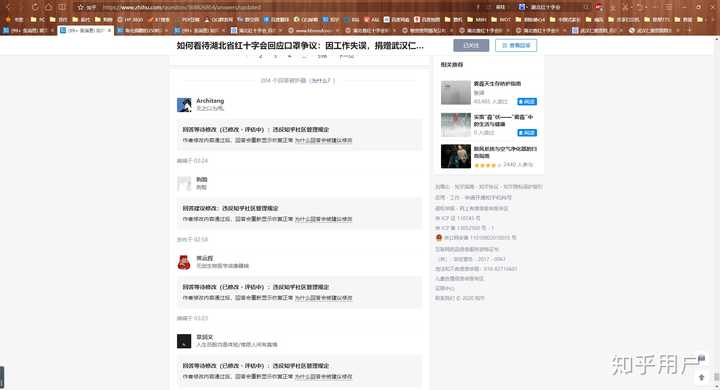Click blue read button on second recommendation
Screen dimensions: 720x390
(x=527, y=133)
